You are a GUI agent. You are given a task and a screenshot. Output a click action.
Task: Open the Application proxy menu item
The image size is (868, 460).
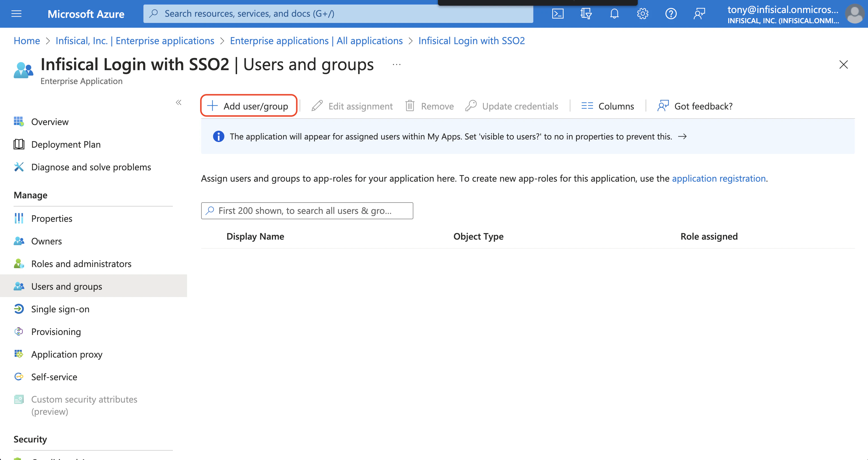(x=93, y=354)
